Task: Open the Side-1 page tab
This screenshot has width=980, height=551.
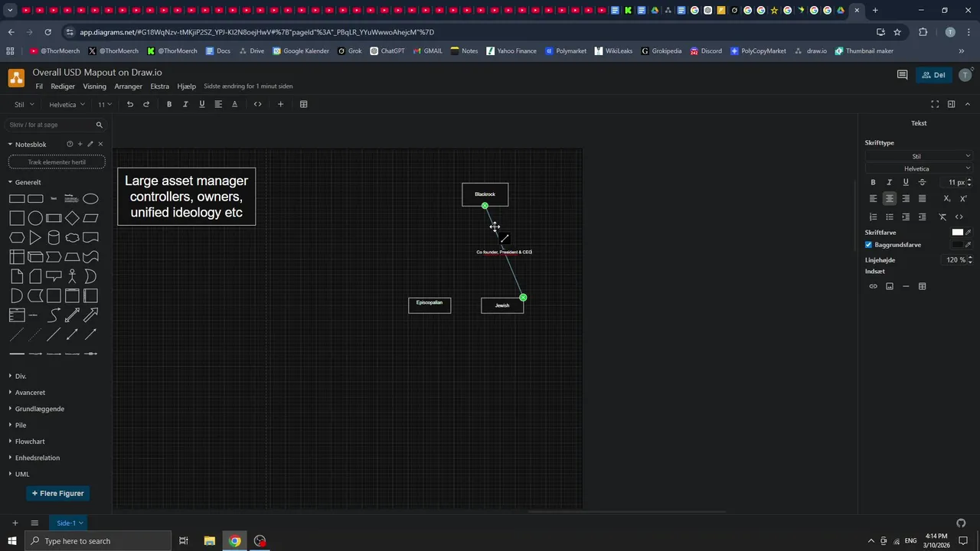Action: coord(69,523)
